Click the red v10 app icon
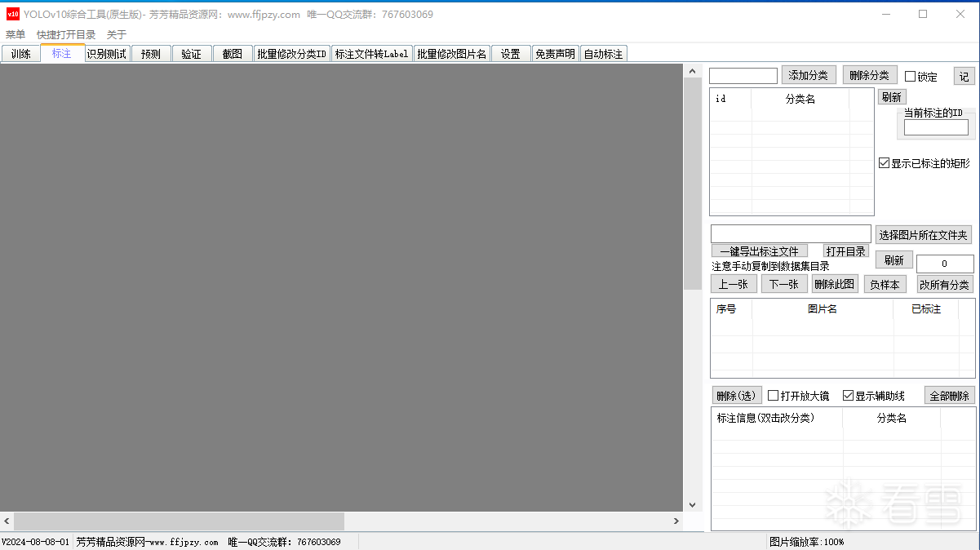This screenshot has height=550, width=980. pyautogui.click(x=13, y=14)
